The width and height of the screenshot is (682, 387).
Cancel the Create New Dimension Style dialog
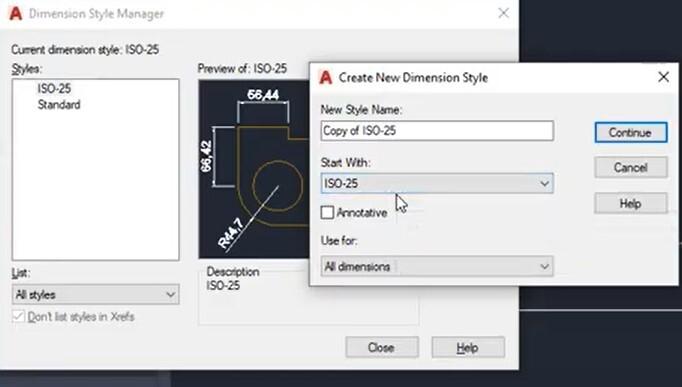[x=631, y=167]
